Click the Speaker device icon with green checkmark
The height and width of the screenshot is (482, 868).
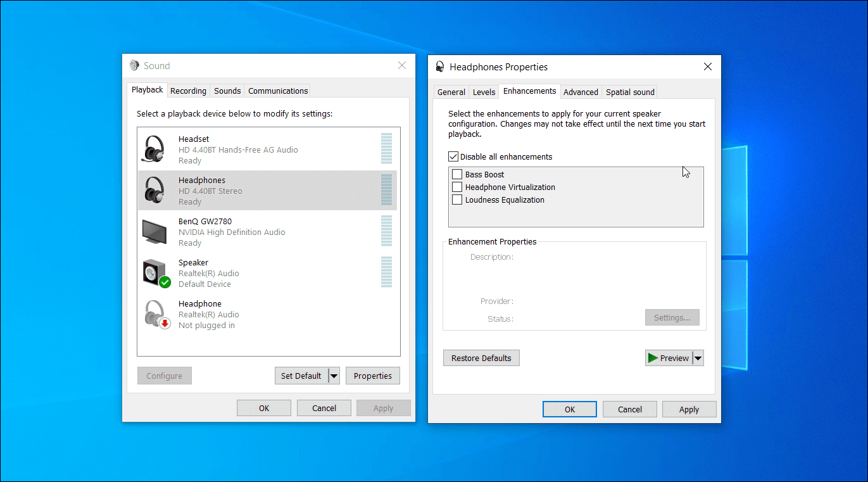point(154,272)
